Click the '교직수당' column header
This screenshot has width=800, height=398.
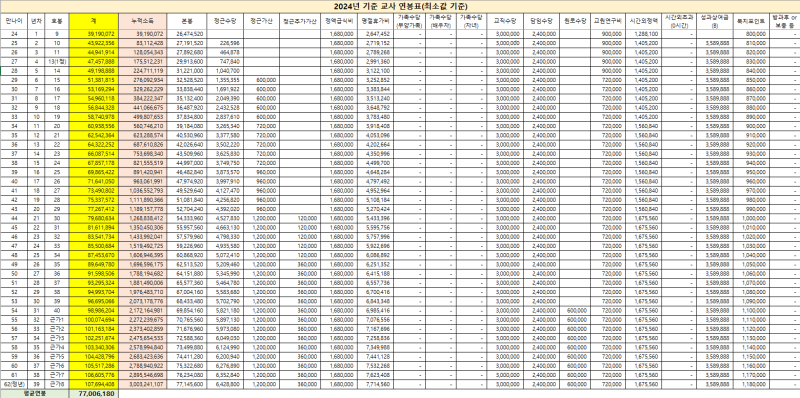tap(505, 21)
